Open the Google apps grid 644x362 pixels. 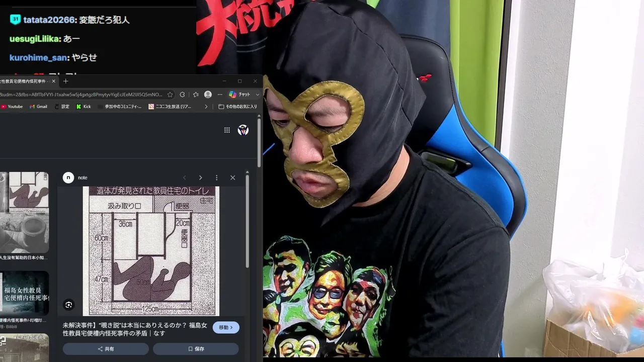(227, 130)
